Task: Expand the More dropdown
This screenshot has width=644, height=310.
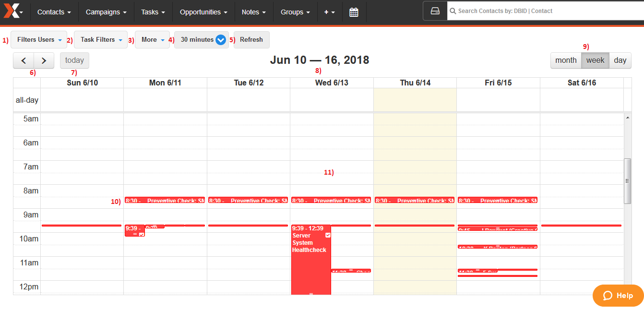Action: tap(152, 40)
